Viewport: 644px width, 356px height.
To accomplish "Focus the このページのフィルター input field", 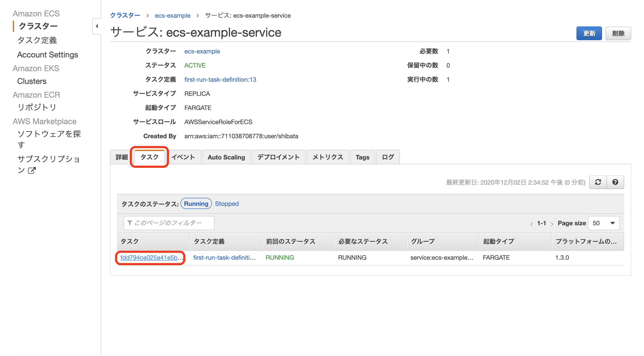I will 169,223.
